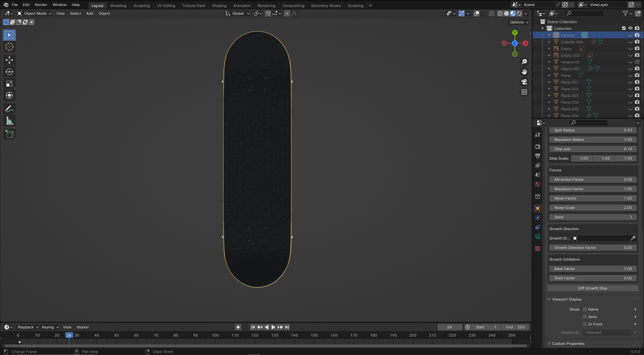Image resolution: width=644 pixels, height=355 pixels.
Task: Open the Render menu
Action: (x=41, y=5)
